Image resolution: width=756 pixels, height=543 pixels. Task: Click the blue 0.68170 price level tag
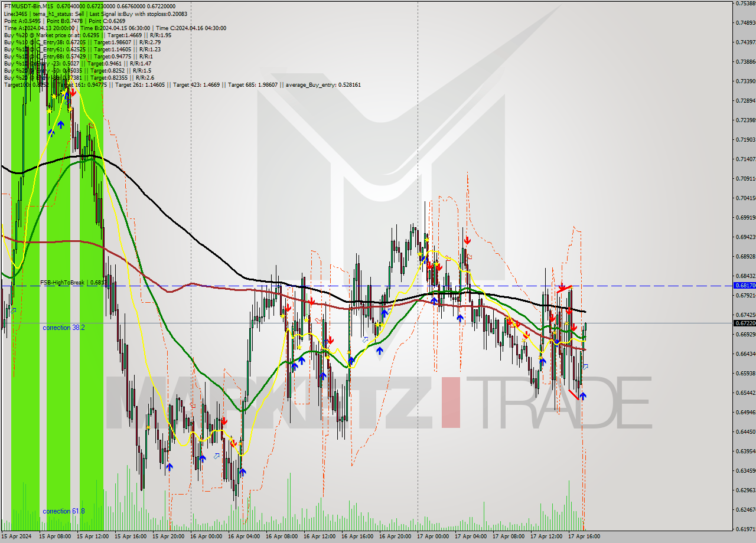[744, 286]
